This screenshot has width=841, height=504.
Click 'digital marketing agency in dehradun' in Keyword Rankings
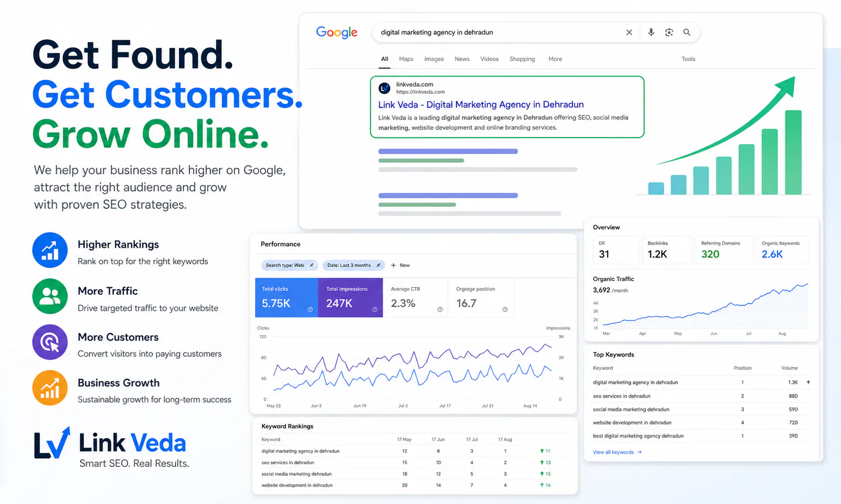(300, 451)
